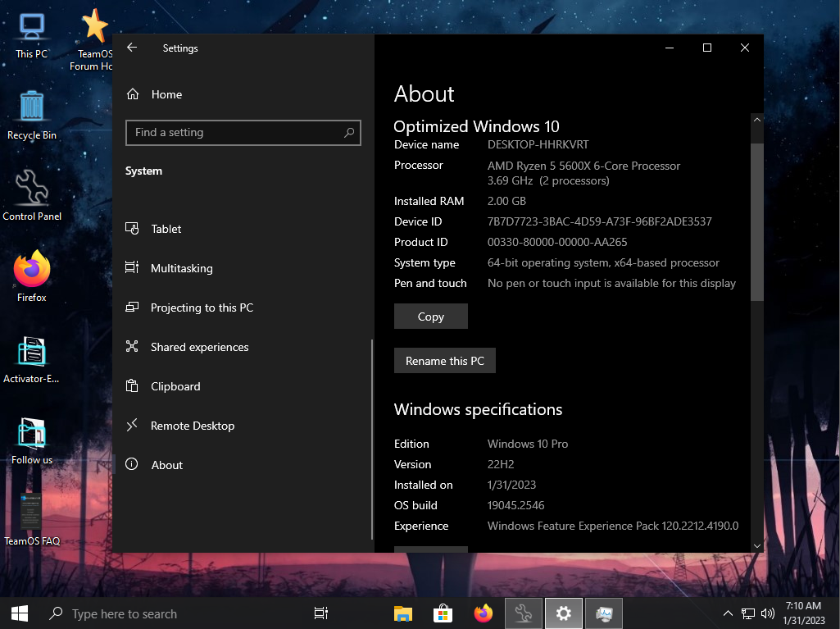This screenshot has height=629, width=840.
Task: Select the Activator-E... desktop file
Action: [32, 360]
